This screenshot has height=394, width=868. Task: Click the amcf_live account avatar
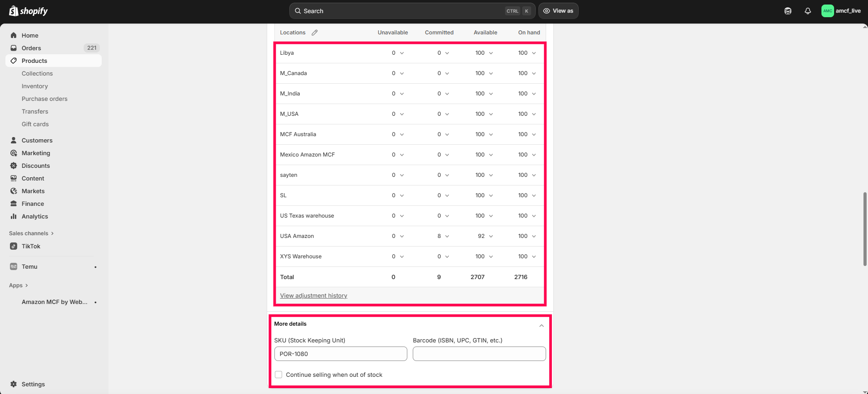(x=827, y=11)
